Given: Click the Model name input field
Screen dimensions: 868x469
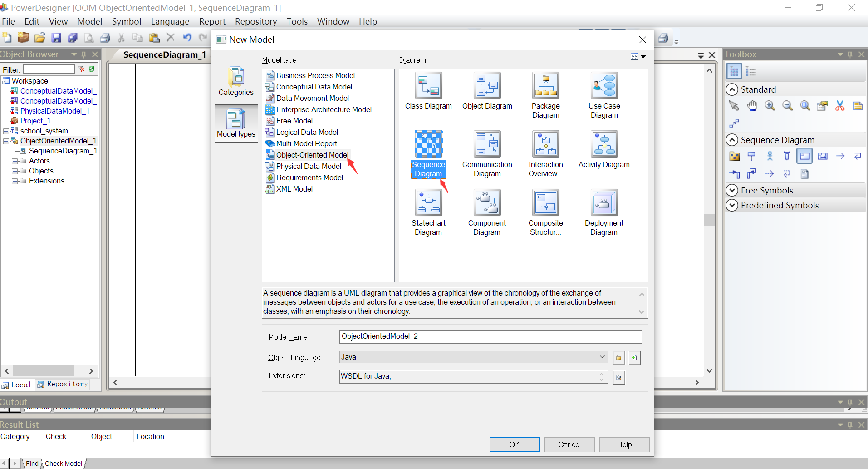Looking at the screenshot, I should point(490,336).
